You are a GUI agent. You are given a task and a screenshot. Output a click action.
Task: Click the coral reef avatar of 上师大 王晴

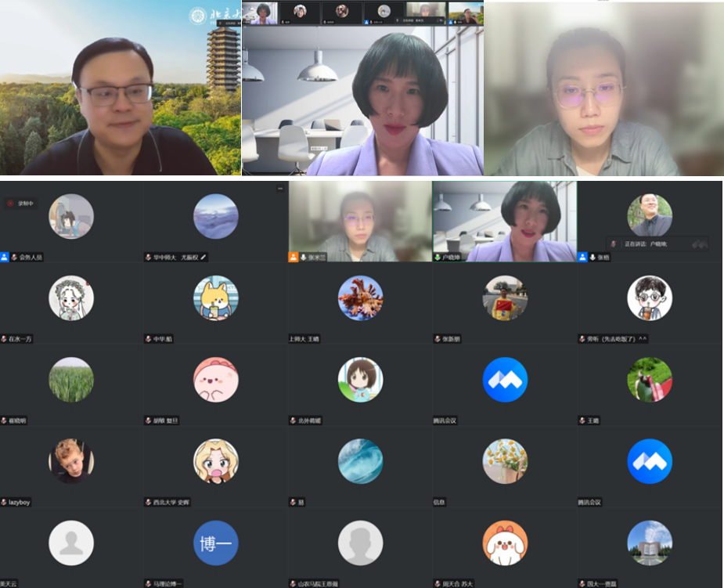point(360,298)
